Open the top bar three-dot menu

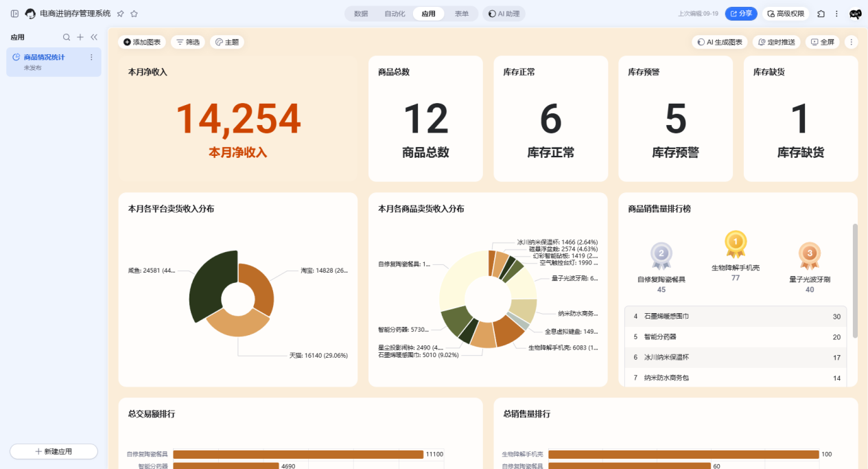pyautogui.click(x=836, y=14)
